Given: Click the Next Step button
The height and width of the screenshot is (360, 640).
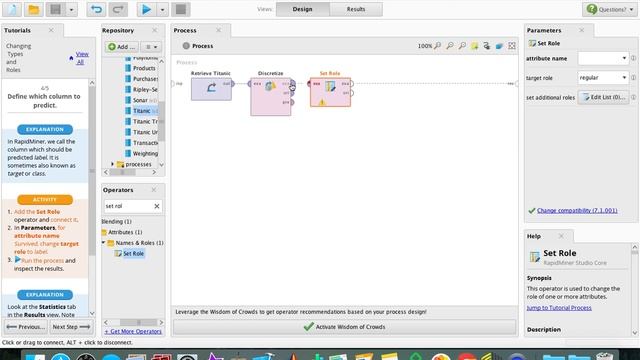Looking at the screenshot, I should pyautogui.click(x=71, y=327).
